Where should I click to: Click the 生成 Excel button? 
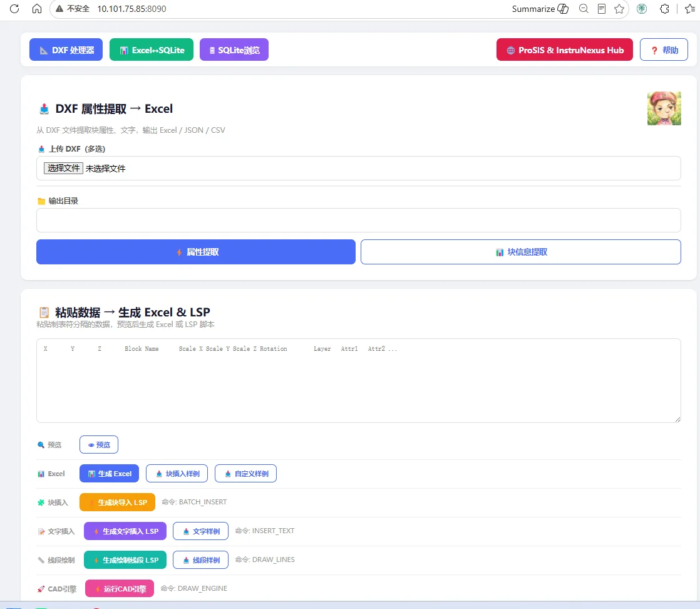110,474
